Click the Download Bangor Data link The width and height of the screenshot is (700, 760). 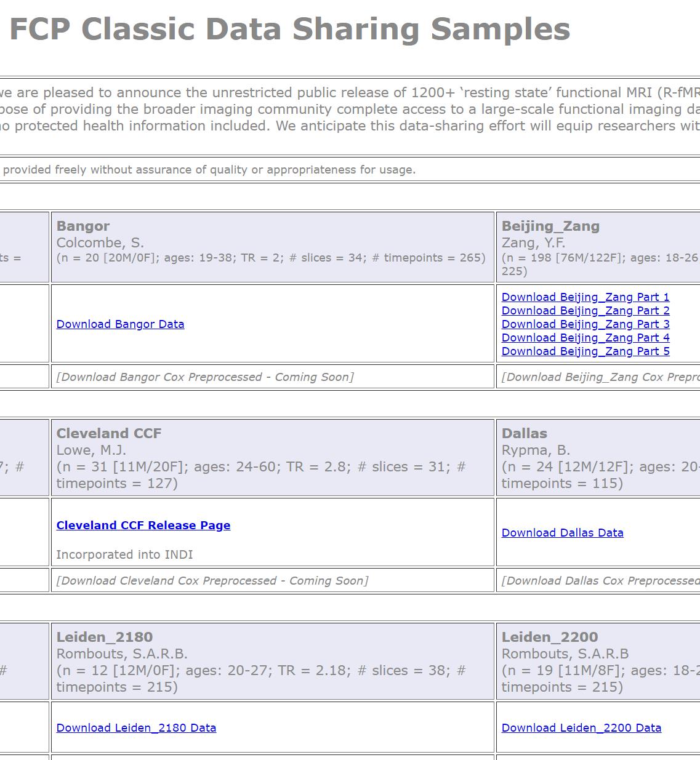click(120, 324)
